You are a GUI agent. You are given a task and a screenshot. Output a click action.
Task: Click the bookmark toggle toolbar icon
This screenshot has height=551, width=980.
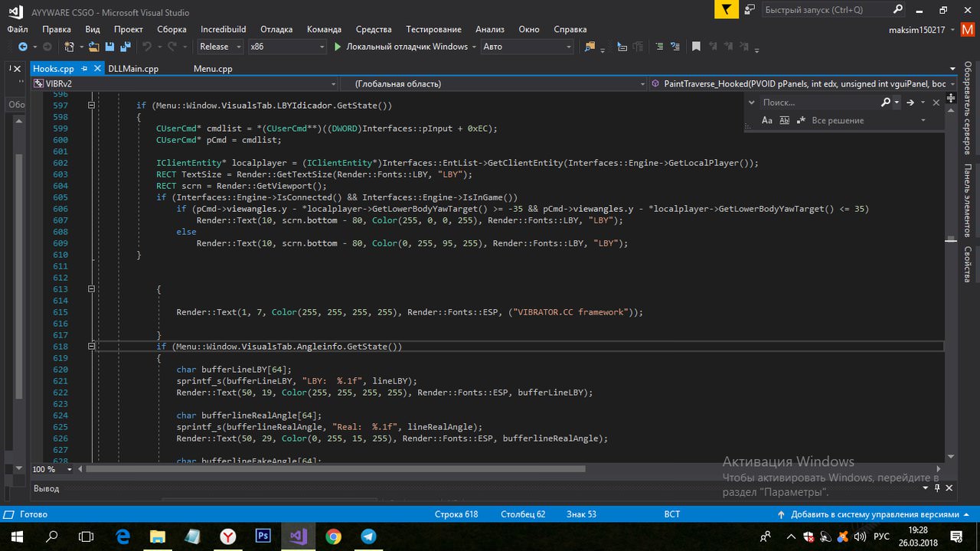[x=696, y=47]
